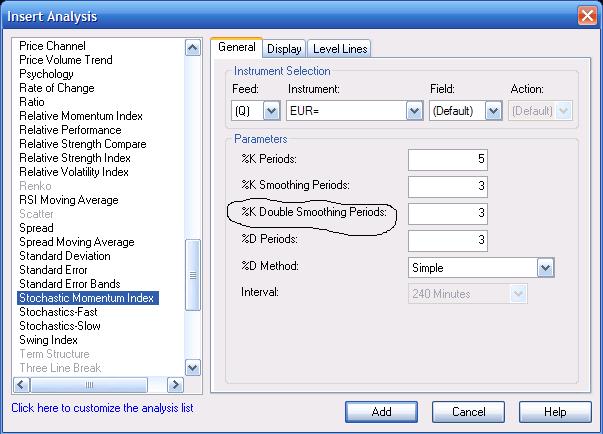Click the customize the analysis list link
This screenshot has height=434, width=603.
[102, 408]
